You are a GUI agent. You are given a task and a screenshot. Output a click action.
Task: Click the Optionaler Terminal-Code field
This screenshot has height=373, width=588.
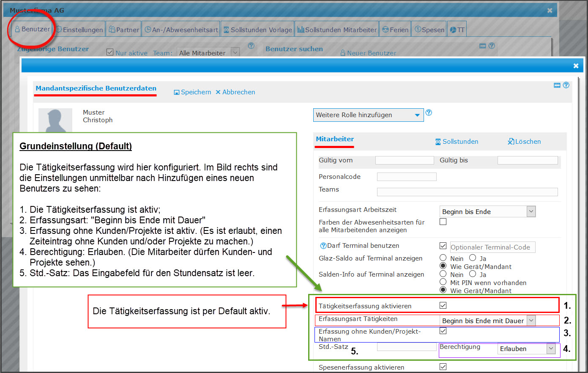point(492,247)
